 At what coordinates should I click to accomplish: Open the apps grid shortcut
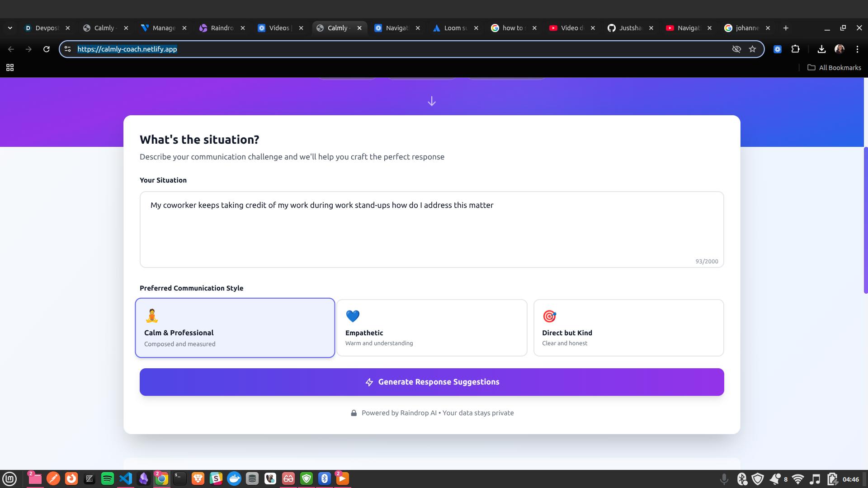click(x=10, y=68)
